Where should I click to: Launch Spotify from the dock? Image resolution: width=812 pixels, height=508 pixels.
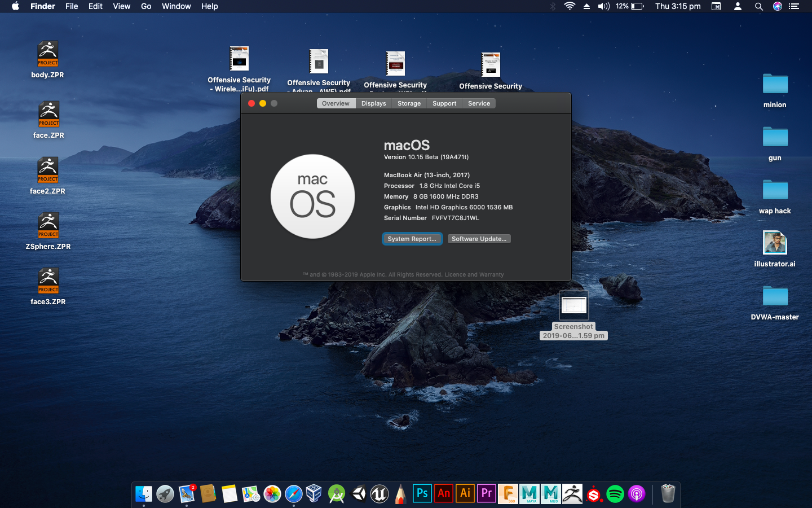[x=615, y=494]
